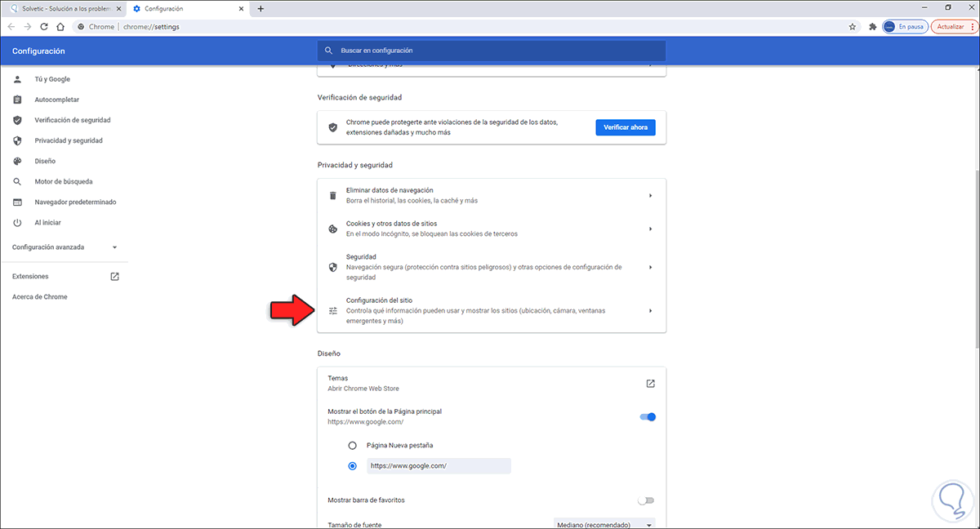Viewport: 980px width, 529px height.
Task: Click the Autocompletar clipboard icon
Action: click(x=17, y=100)
